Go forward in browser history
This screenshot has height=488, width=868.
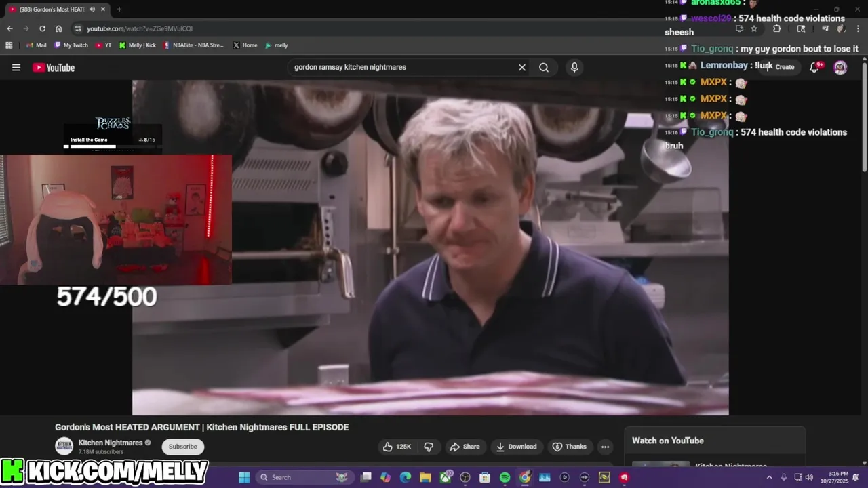[26, 28]
